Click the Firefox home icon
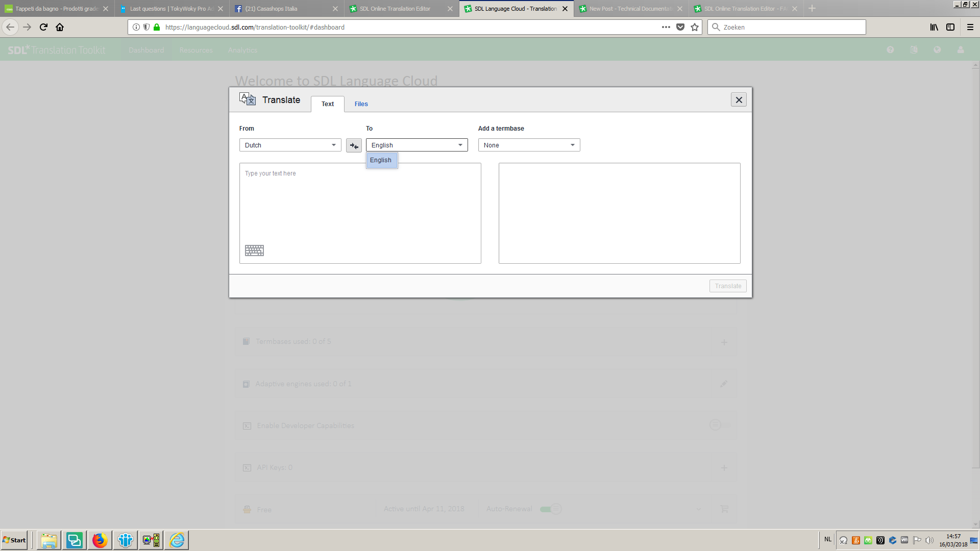 click(60, 27)
